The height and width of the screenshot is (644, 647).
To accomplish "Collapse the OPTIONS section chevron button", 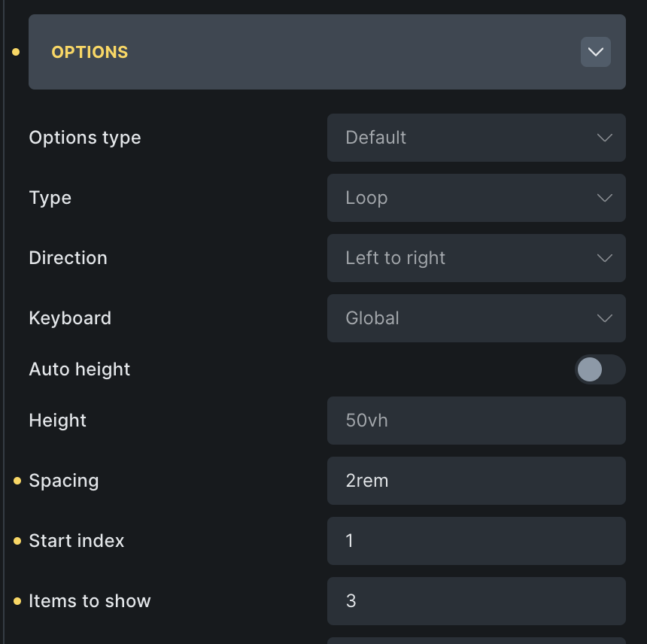I will point(595,52).
